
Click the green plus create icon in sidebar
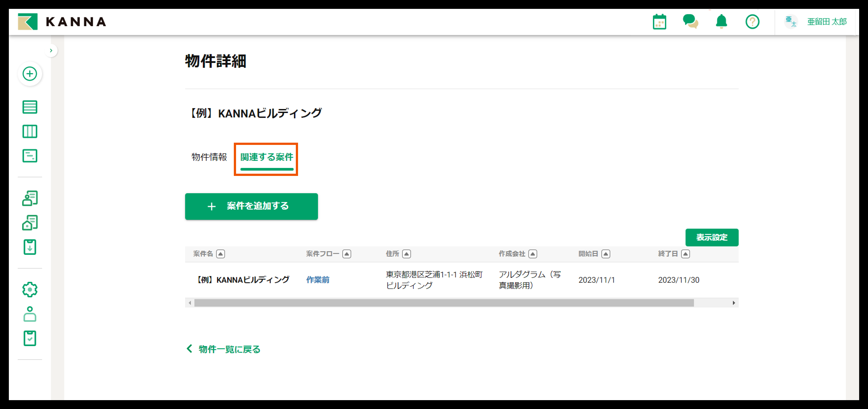(30, 74)
